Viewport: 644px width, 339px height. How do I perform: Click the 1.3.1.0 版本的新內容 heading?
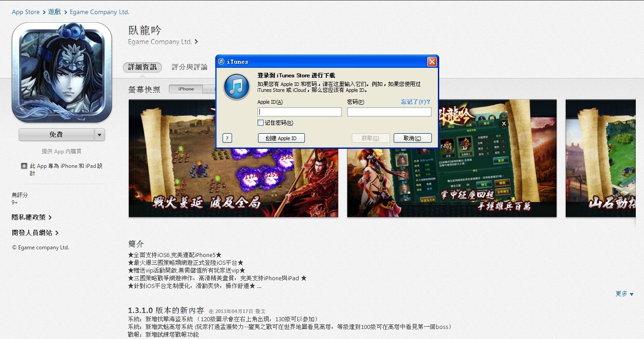(x=166, y=310)
